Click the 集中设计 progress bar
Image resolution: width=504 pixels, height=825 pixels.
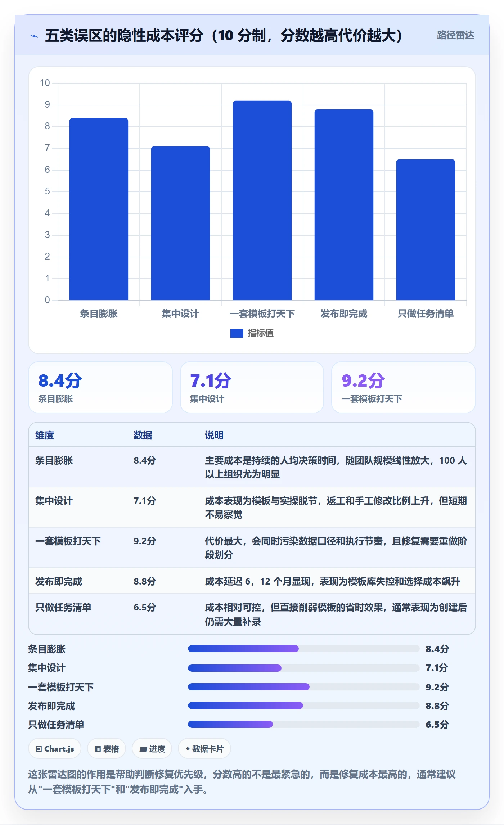coord(303,668)
